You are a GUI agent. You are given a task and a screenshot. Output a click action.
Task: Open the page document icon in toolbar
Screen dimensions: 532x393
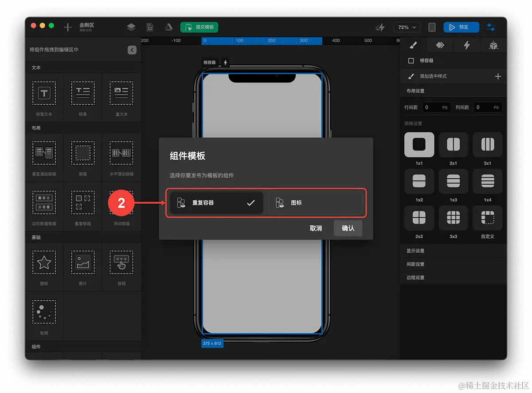point(150,28)
